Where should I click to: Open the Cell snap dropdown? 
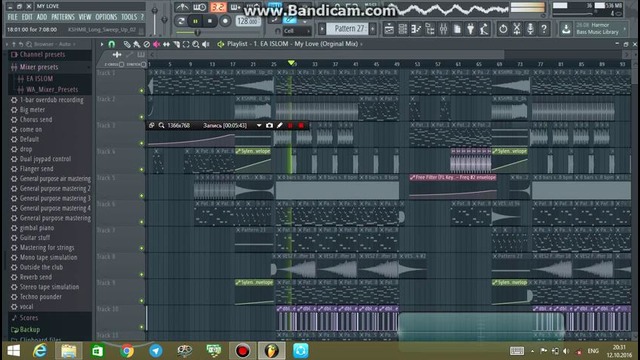(297, 31)
